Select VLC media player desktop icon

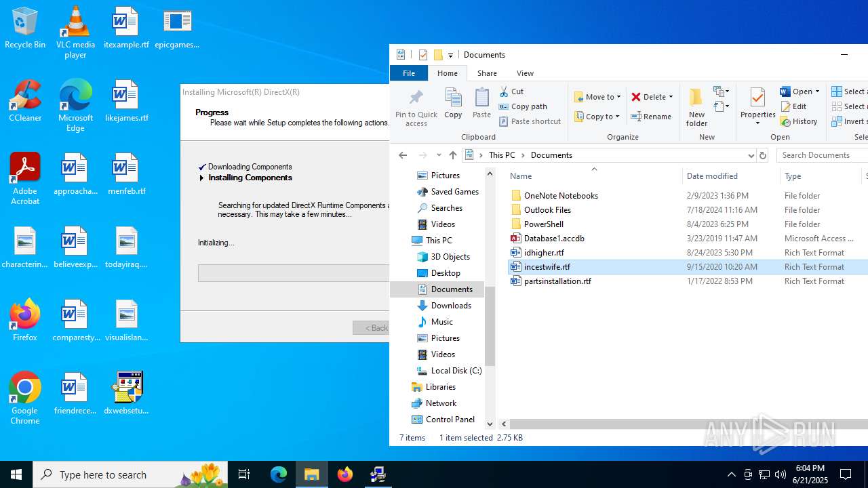(75, 33)
